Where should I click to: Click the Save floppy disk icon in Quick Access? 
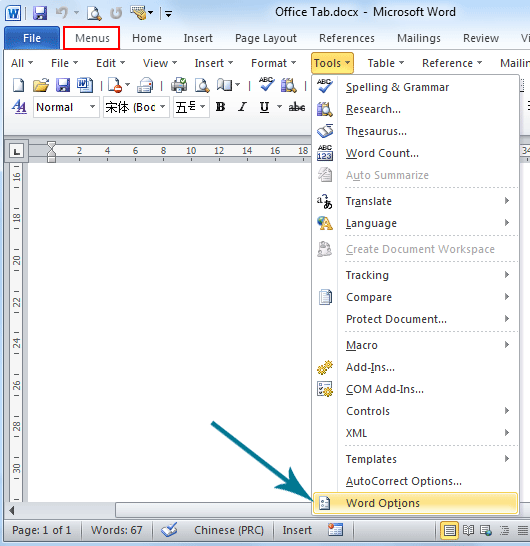40,13
